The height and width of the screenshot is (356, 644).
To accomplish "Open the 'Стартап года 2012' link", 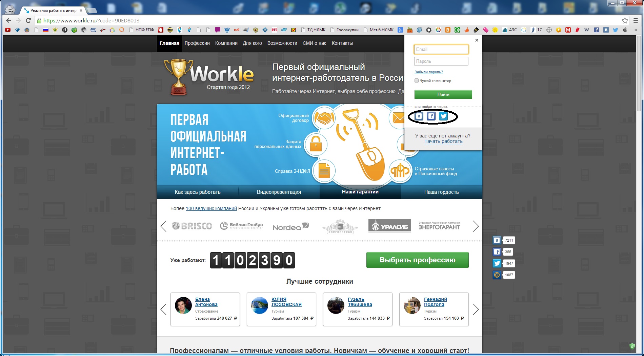I will click(228, 87).
